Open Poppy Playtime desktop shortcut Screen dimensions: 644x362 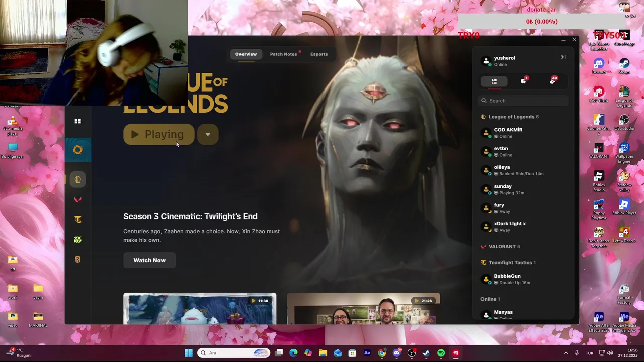[x=599, y=209]
